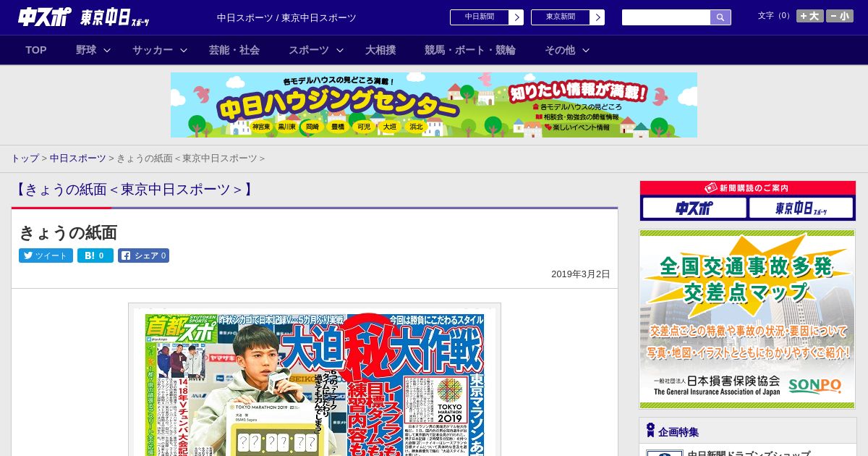The height and width of the screenshot is (456, 868).
Task: Open the 芸能・社会 menu item
Action: [234, 50]
